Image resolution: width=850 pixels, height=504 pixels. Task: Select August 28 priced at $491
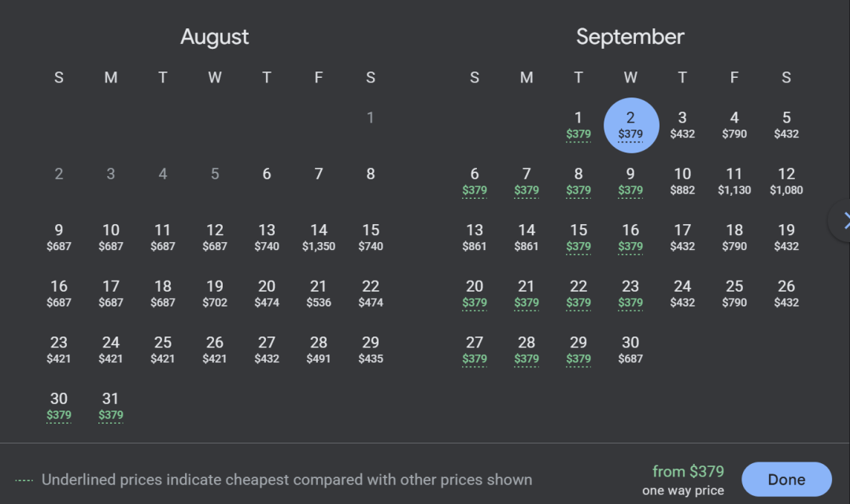(x=319, y=350)
